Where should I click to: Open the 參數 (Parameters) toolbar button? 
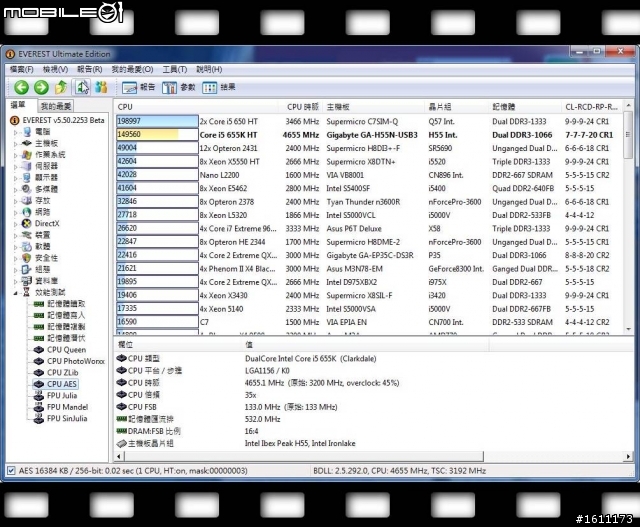tap(178, 87)
